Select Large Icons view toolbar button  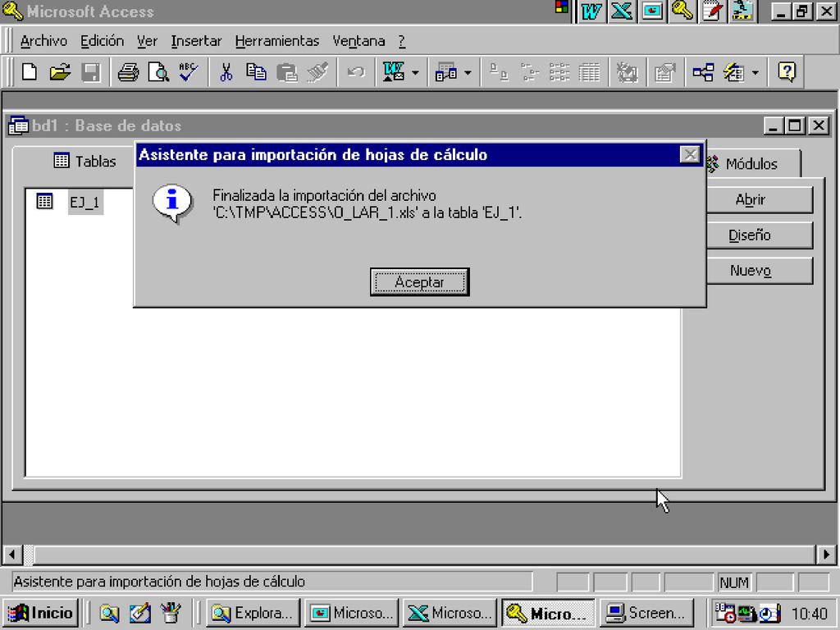[500, 72]
